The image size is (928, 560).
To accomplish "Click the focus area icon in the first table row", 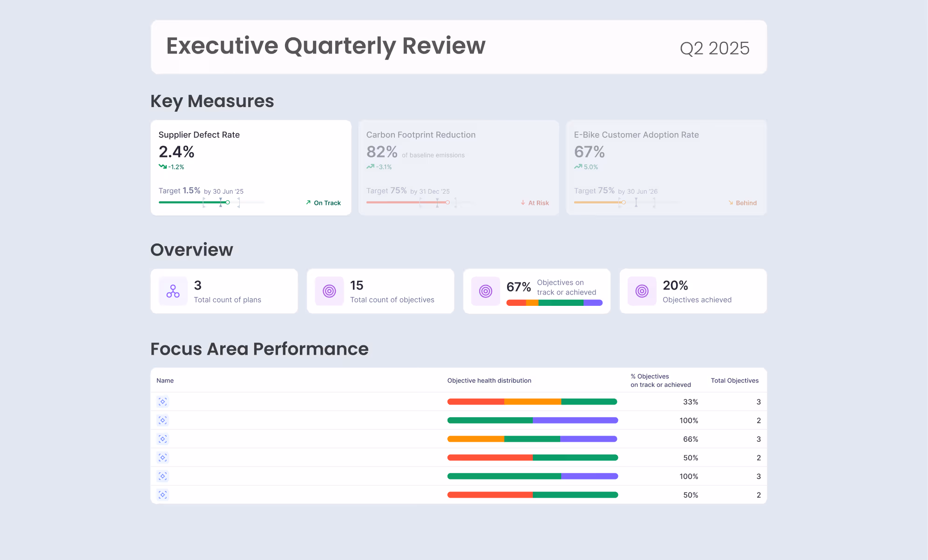I will [163, 401].
